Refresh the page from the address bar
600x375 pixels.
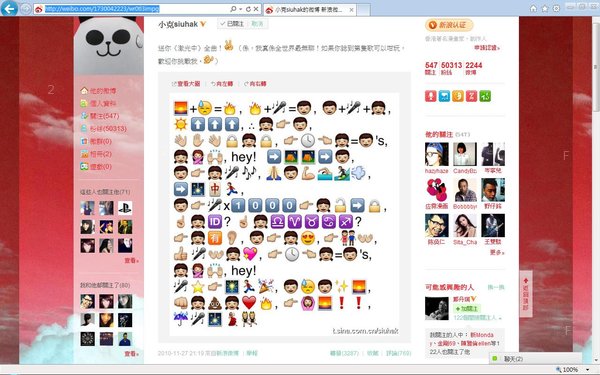tap(248, 9)
